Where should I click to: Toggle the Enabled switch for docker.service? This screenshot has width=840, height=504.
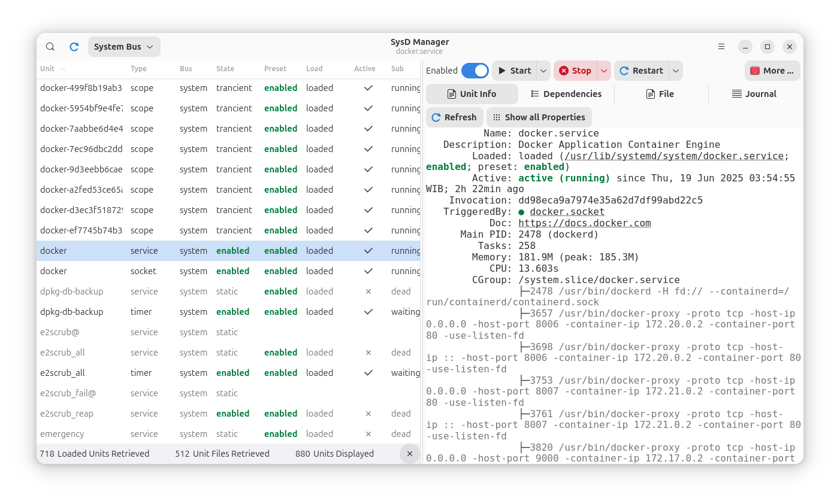coord(475,71)
